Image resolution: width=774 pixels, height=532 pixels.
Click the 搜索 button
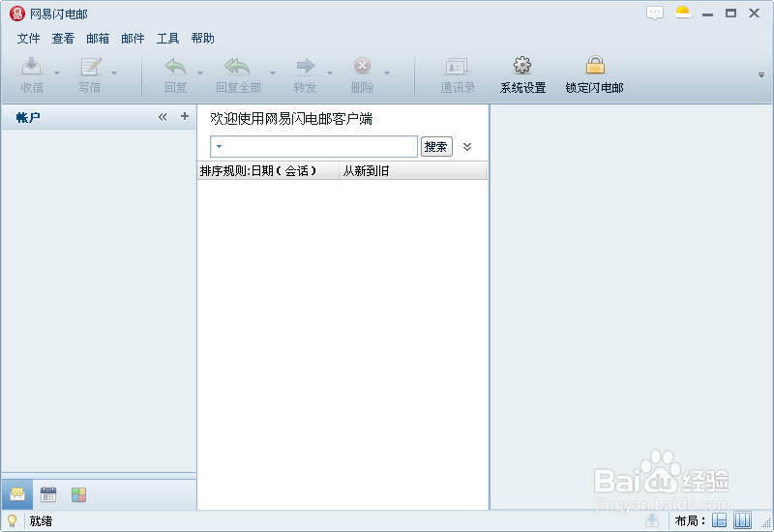pyautogui.click(x=436, y=147)
